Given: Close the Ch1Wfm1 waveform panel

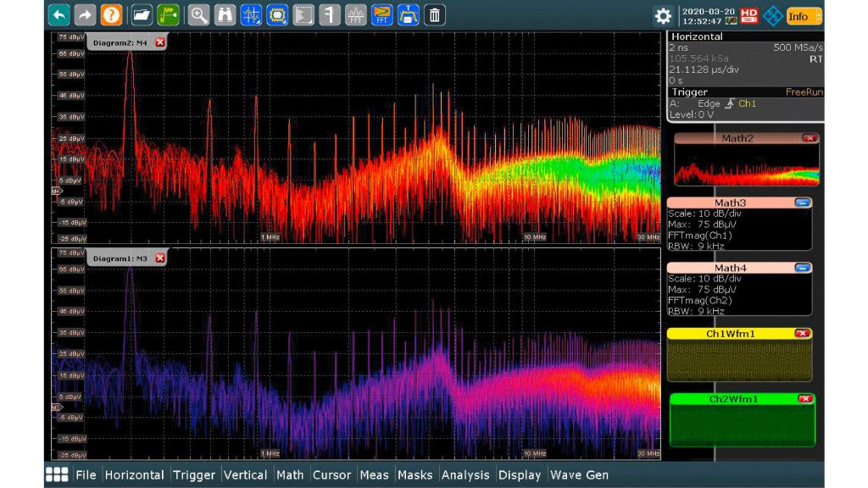Looking at the screenshot, I should coord(802,334).
